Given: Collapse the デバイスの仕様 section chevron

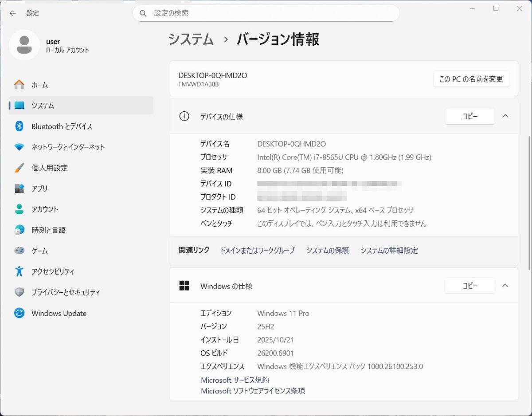Looking at the screenshot, I should (x=505, y=116).
